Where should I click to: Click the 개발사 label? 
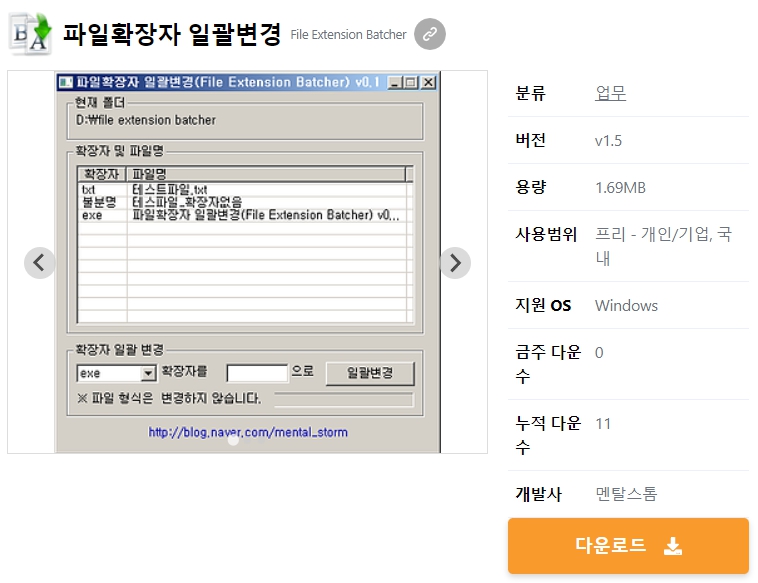click(538, 494)
